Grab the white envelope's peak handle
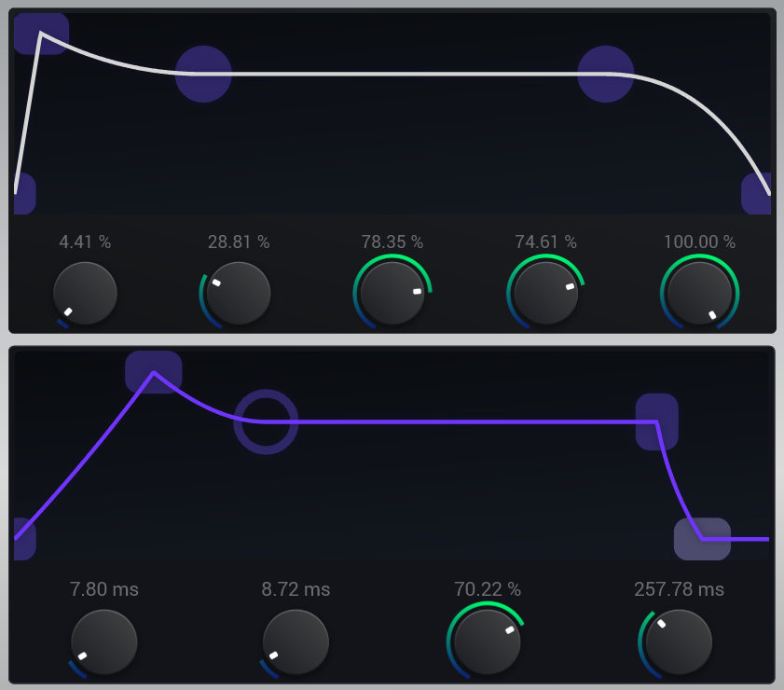 [x=41, y=34]
